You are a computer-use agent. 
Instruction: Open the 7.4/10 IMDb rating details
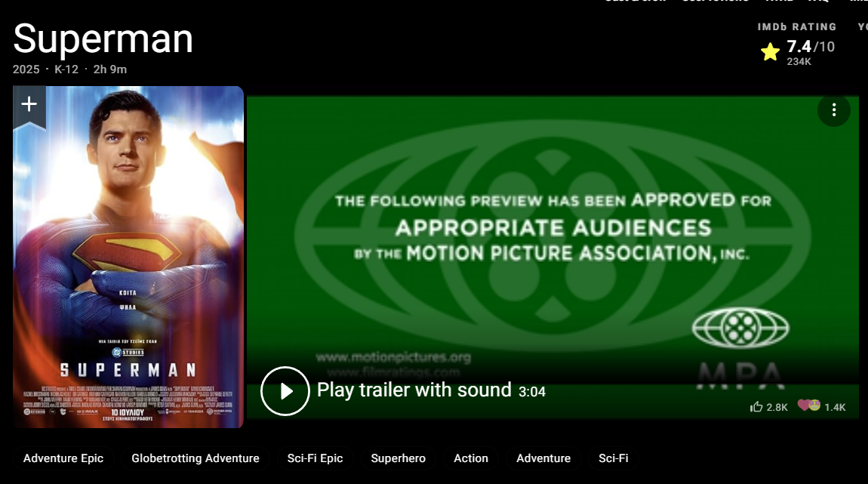[811, 47]
